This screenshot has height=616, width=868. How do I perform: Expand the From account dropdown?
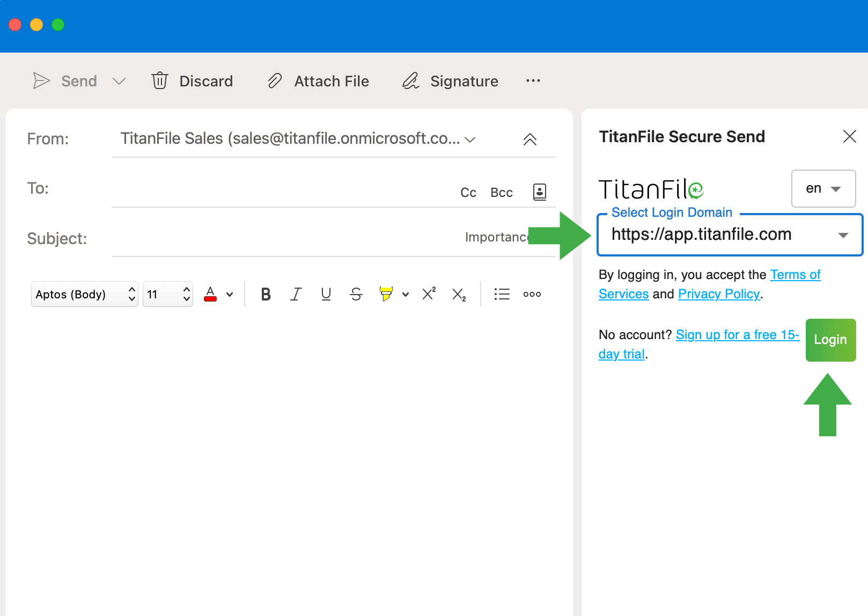point(470,140)
